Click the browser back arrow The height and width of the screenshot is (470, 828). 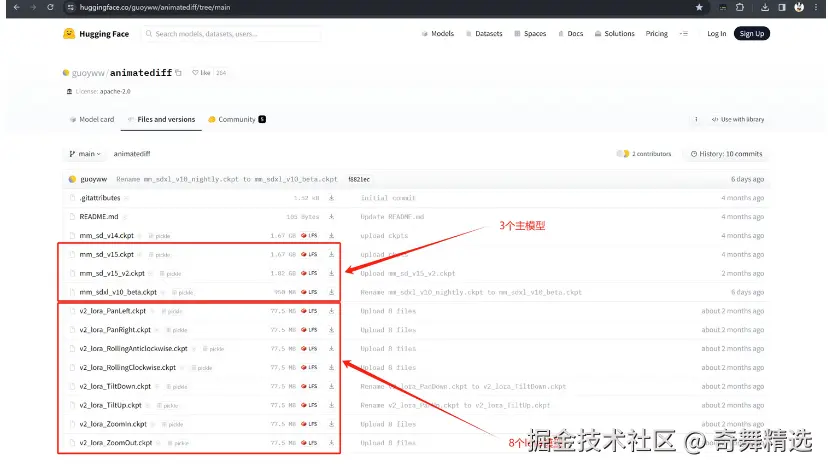[x=17, y=7]
